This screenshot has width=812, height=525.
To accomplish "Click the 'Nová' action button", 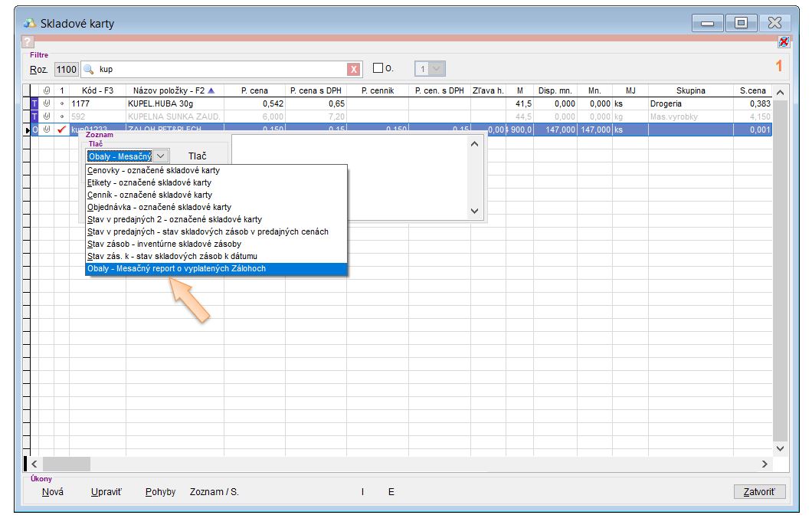I will pos(53,492).
